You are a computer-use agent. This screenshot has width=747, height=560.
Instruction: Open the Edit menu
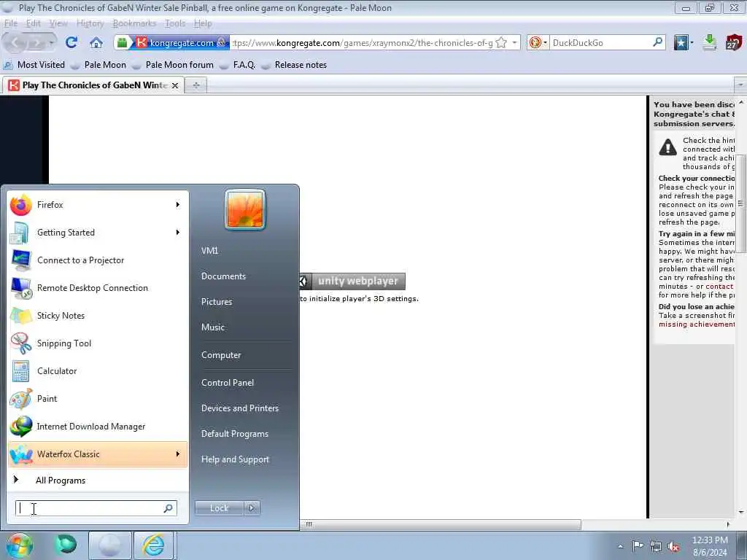[34, 23]
